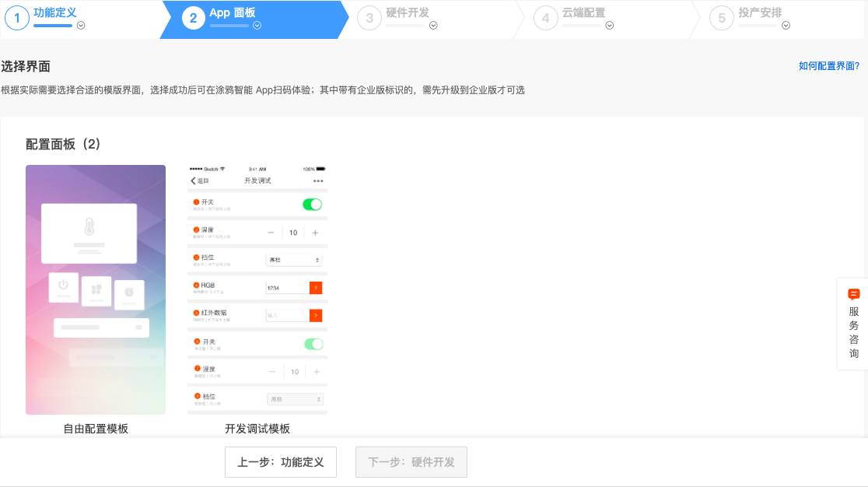Open the three-dot menu in 开发调试 header
Viewport: 868px width, 487px height.
tap(317, 180)
